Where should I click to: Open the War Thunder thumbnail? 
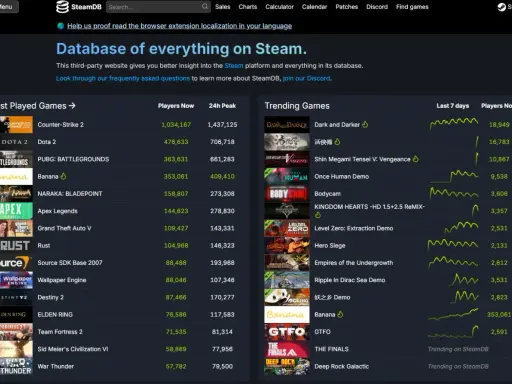tap(16, 366)
